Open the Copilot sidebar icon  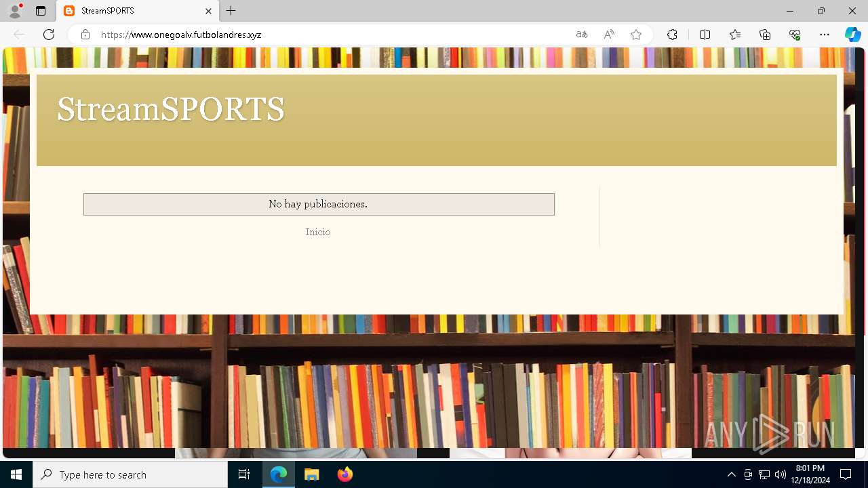[852, 35]
